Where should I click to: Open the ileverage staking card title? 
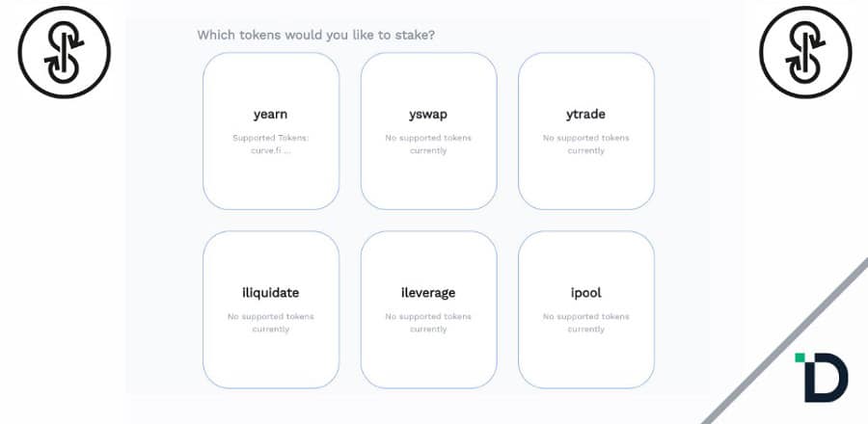click(428, 292)
